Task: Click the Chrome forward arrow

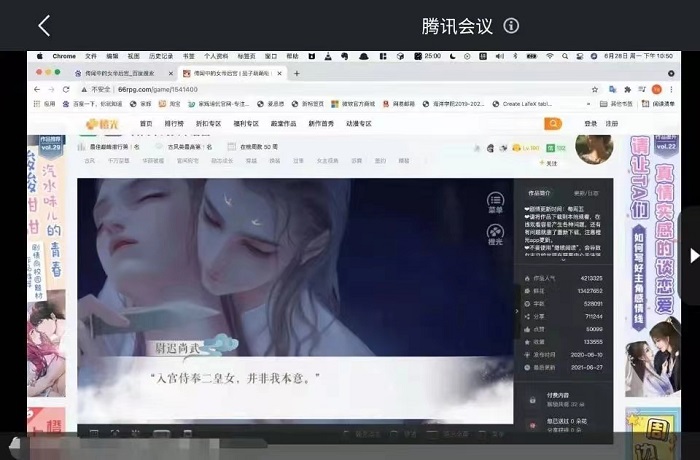Action: point(51,89)
